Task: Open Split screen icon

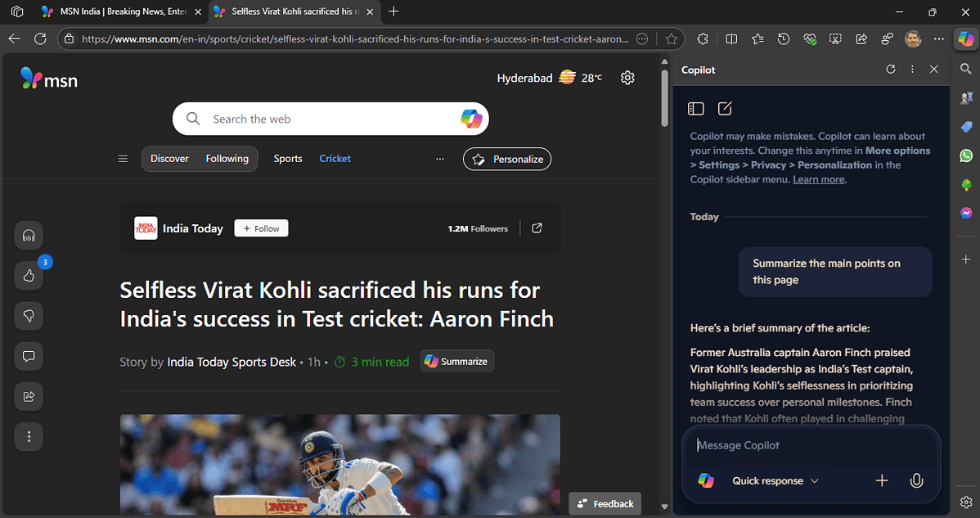Action: point(731,38)
